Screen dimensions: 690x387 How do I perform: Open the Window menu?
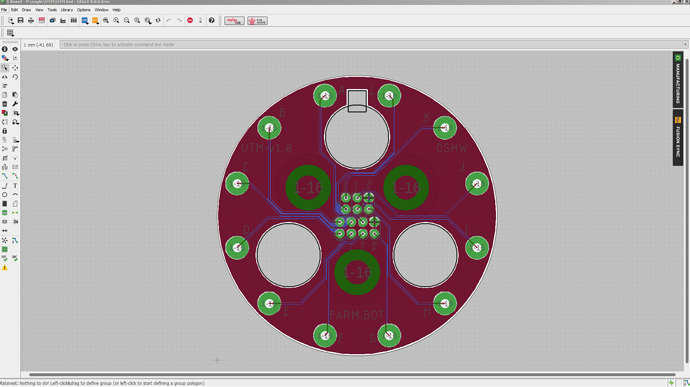101,10
